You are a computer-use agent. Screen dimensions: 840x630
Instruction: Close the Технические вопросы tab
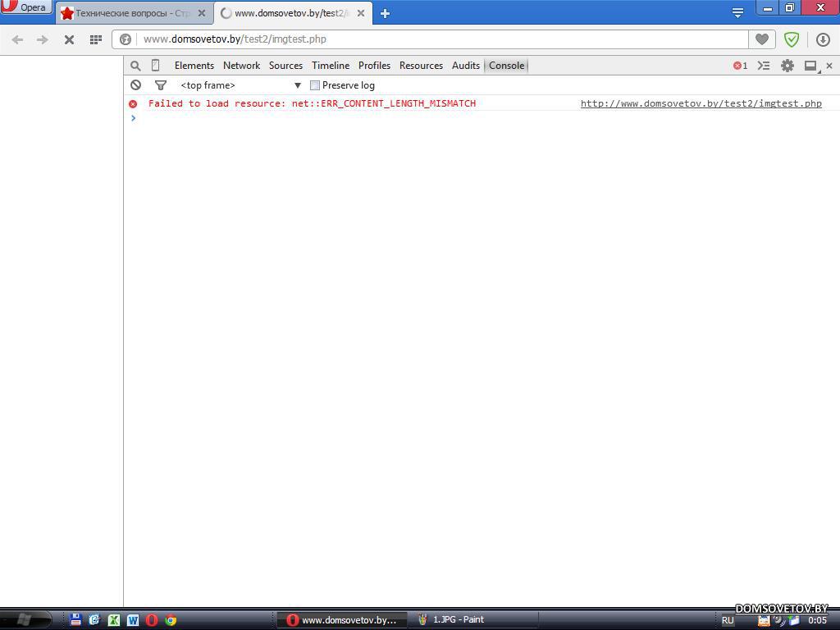point(202,13)
